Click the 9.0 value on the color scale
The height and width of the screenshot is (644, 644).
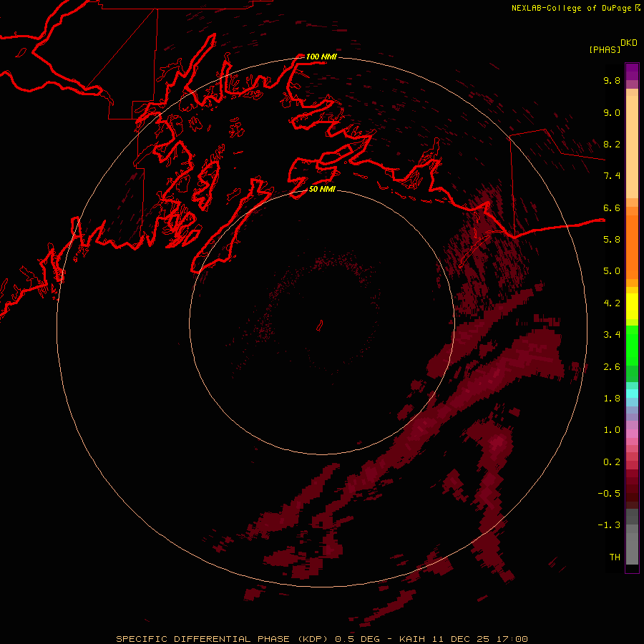coord(612,112)
